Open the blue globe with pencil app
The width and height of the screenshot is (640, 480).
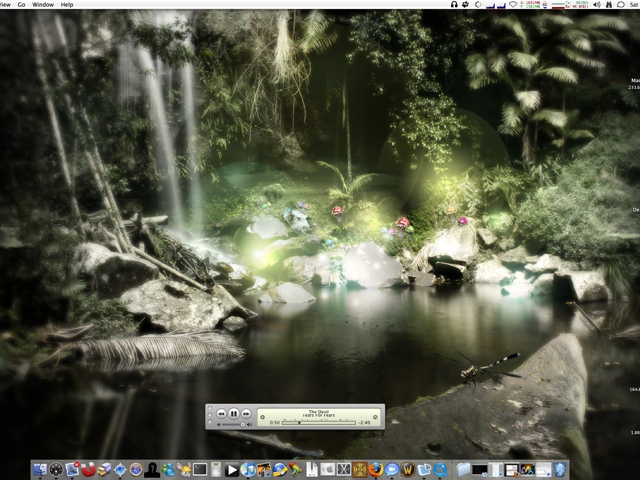pyautogui.click(x=280, y=470)
